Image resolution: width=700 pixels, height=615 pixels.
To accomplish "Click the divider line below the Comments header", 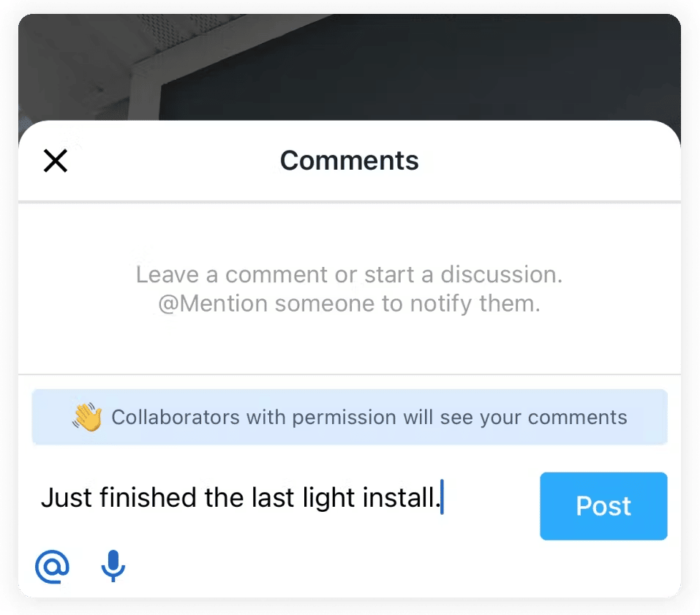I will tap(350, 201).
